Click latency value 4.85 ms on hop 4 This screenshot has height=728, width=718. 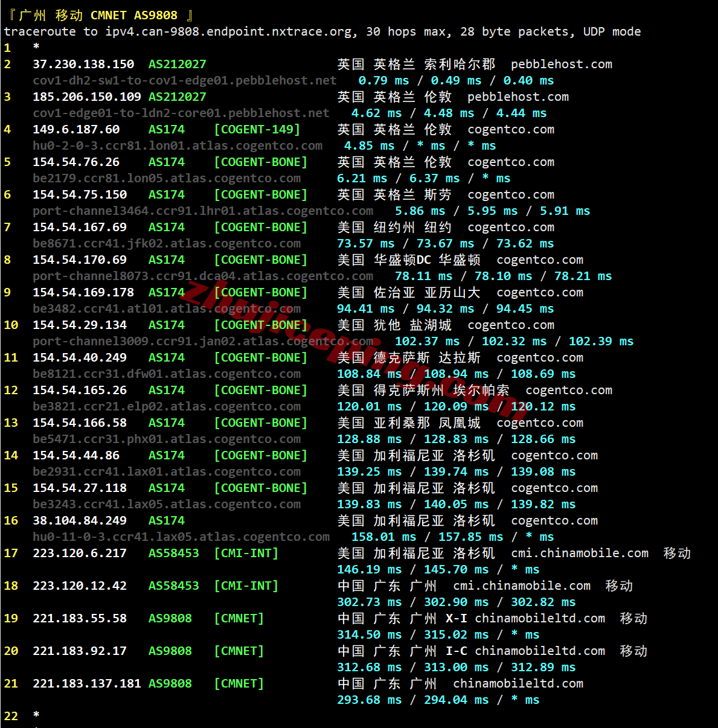[x=369, y=145]
